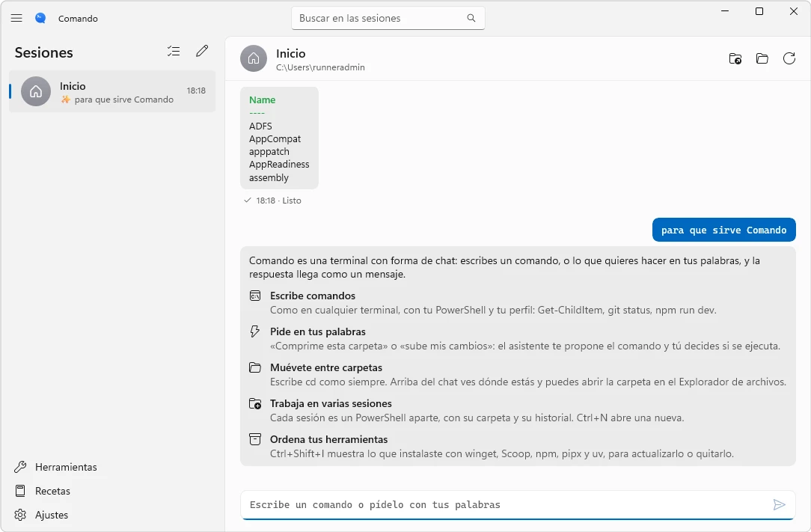The image size is (811, 532).
Task: Click the pencil icon beside Sesiones
Action: tap(202, 51)
